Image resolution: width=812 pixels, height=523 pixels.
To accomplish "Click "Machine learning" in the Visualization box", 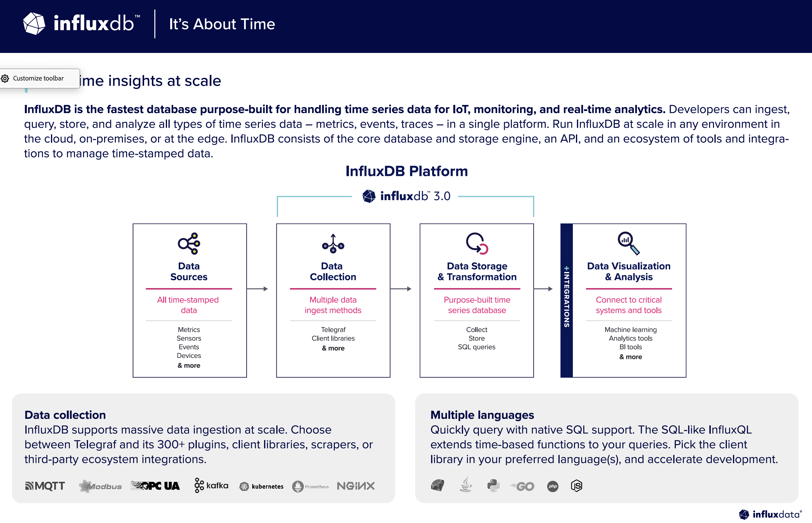I will pos(630,329).
